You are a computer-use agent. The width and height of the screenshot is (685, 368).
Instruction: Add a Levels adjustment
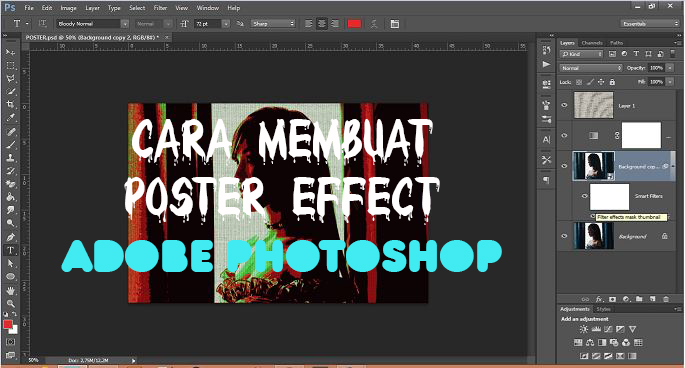596,329
